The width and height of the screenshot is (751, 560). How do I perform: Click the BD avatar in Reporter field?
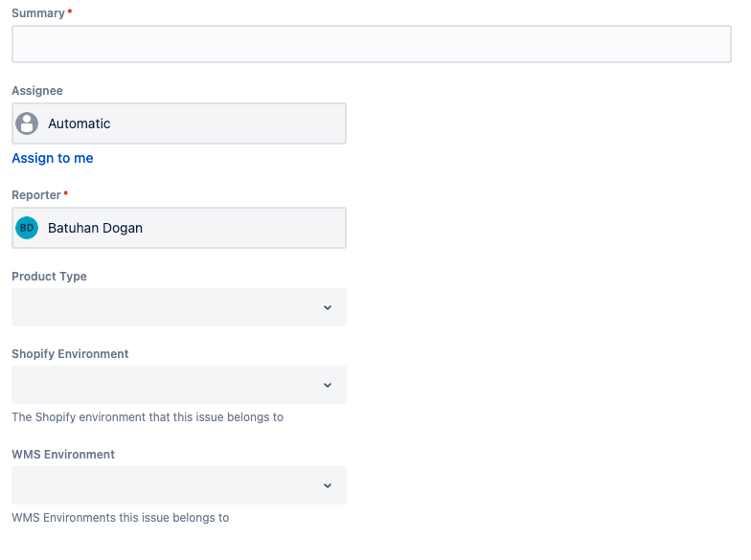(27, 228)
